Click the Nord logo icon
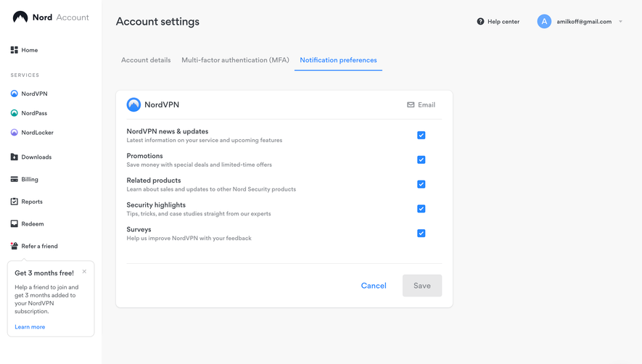Image resolution: width=642 pixels, height=364 pixels. [20, 17]
